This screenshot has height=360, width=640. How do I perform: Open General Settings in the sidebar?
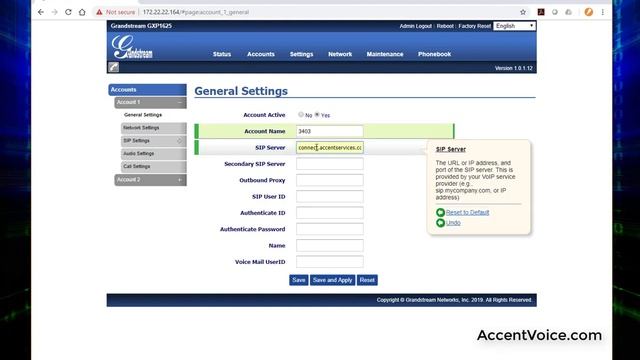[x=143, y=115]
